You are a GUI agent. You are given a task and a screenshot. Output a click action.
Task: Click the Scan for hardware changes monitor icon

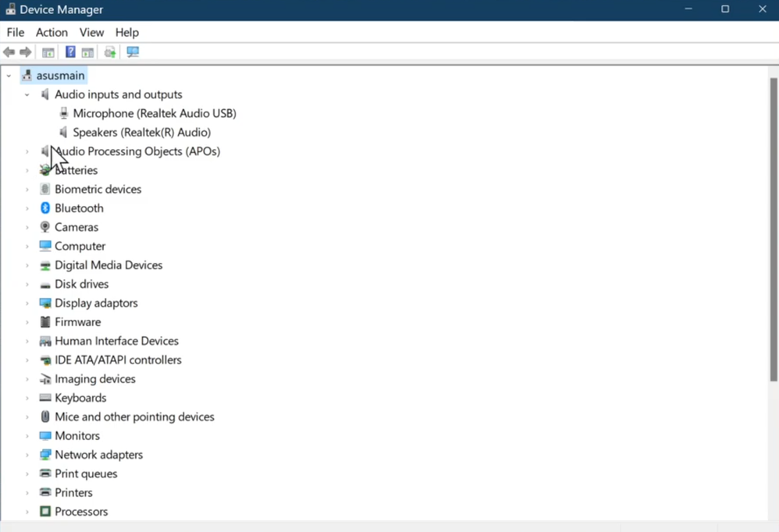click(x=133, y=52)
